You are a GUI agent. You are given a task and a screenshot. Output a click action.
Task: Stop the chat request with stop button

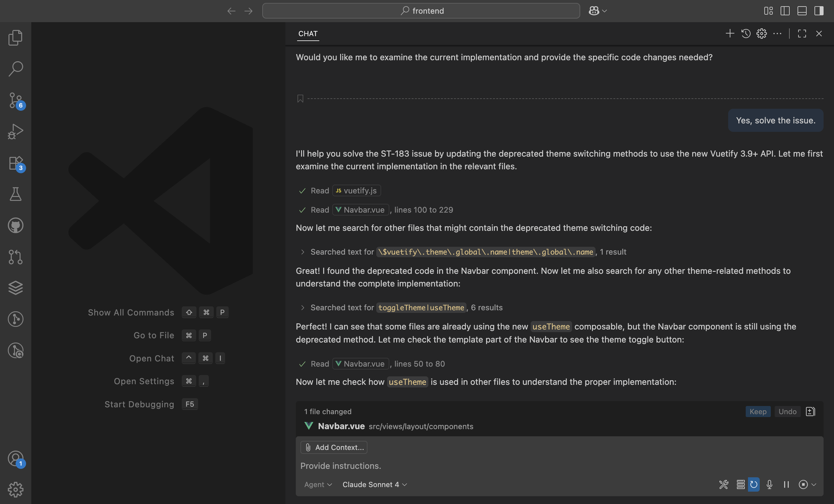tap(803, 484)
